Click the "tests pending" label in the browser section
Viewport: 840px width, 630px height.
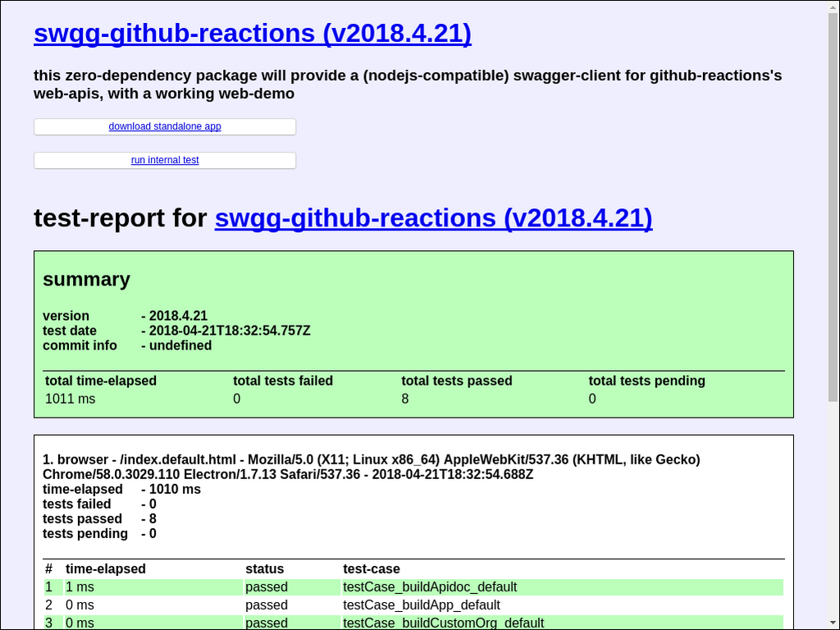(x=85, y=533)
